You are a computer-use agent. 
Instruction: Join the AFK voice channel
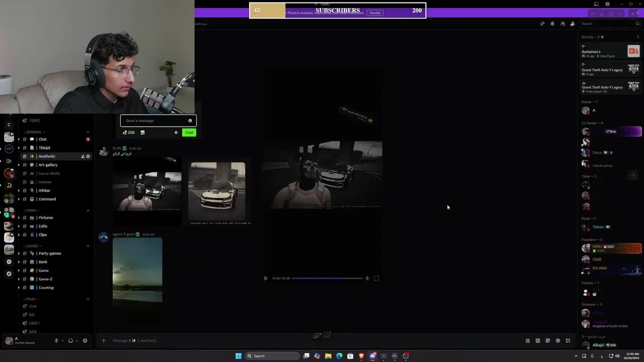pos(55,332)
